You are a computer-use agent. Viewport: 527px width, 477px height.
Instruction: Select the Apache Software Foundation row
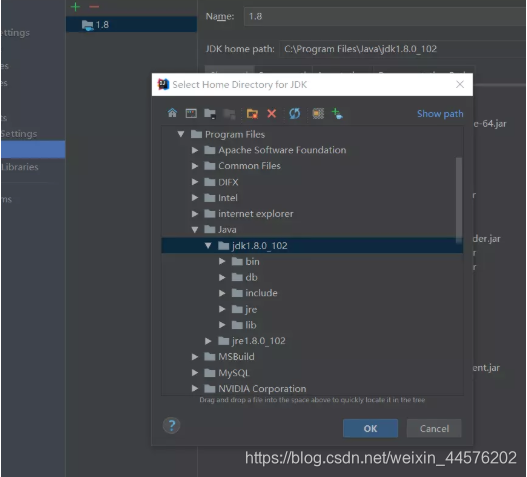click(312, 150)
